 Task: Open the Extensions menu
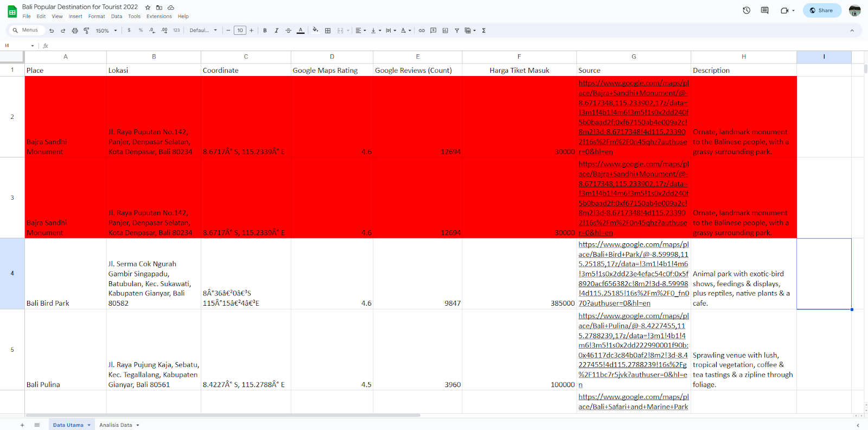159,16
